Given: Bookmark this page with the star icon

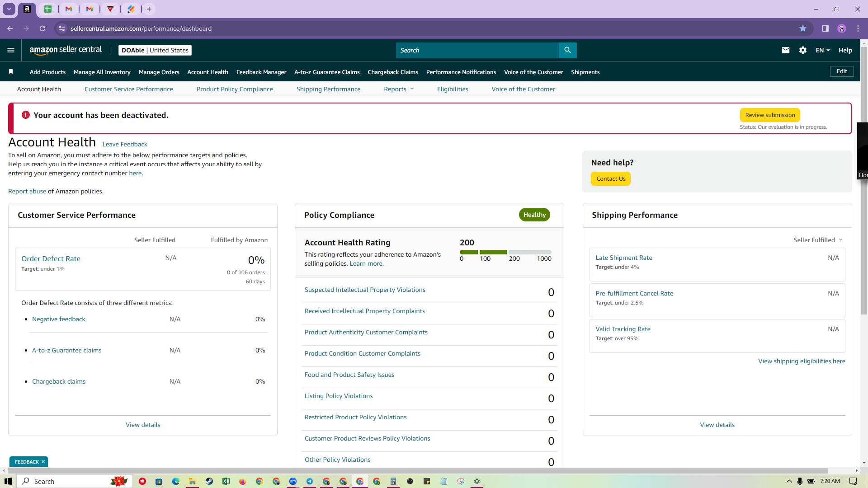Looking at the screenshot, I should click(803, 28).
